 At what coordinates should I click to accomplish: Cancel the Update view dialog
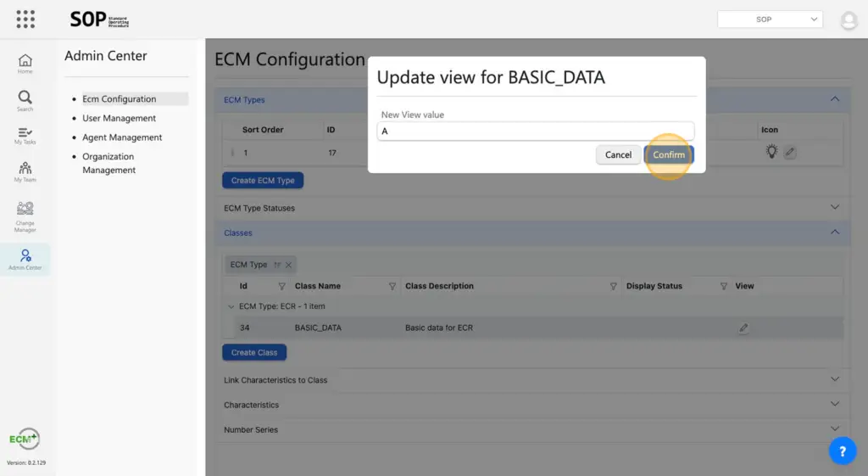618,154
